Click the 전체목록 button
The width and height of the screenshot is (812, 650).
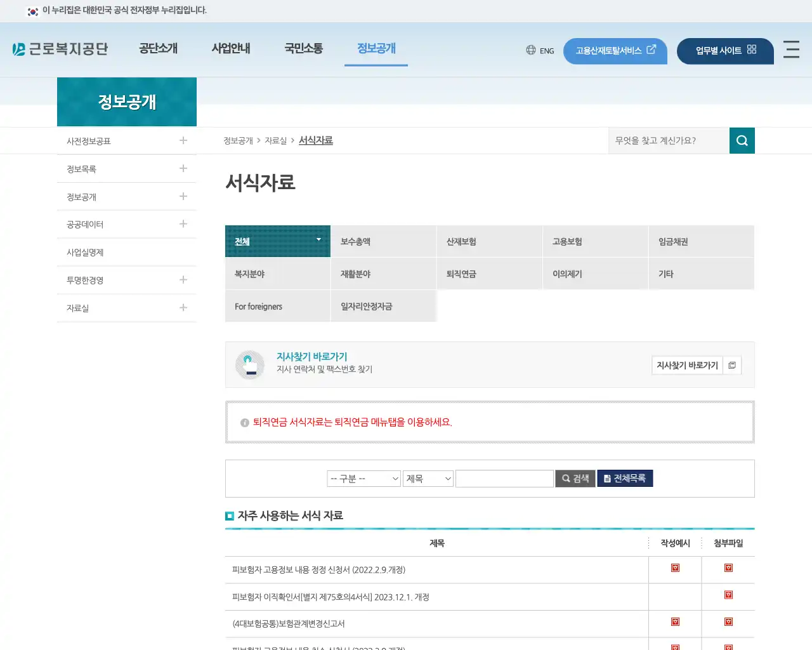click(625, 479)
